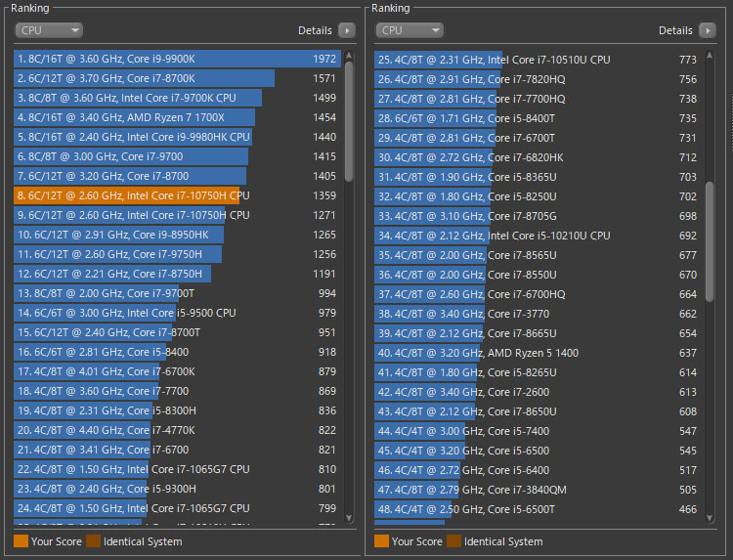Select the Core i7-8700 row ranked 7
The height and width of the screenshot is (560, 733).
tap(178, 176)
